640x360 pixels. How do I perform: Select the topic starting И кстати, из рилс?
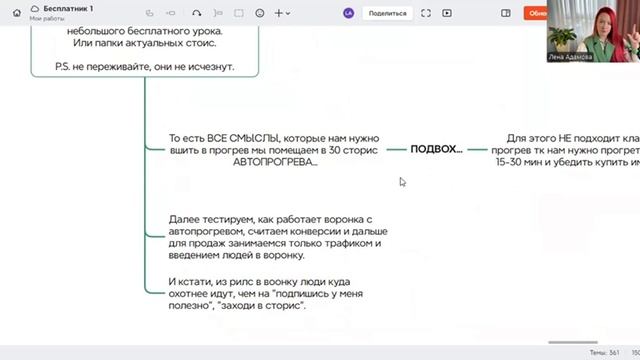265,293
